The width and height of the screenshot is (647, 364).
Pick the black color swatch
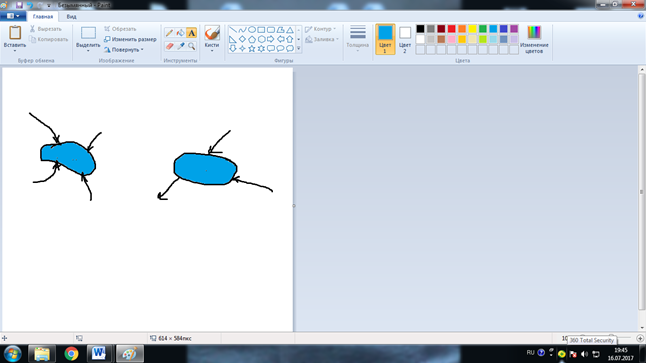point(420,28)
